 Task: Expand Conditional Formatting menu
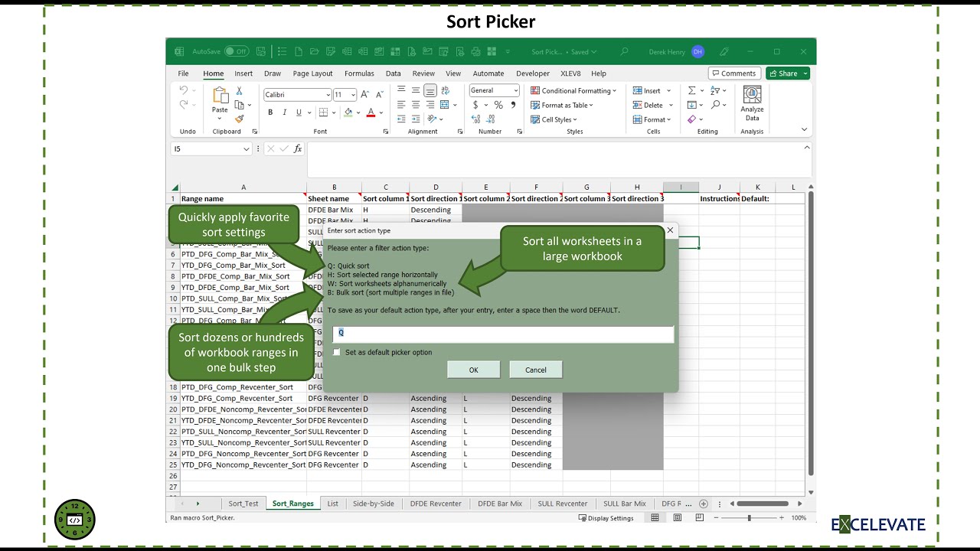pyautogui.click(x=572, y=90)
